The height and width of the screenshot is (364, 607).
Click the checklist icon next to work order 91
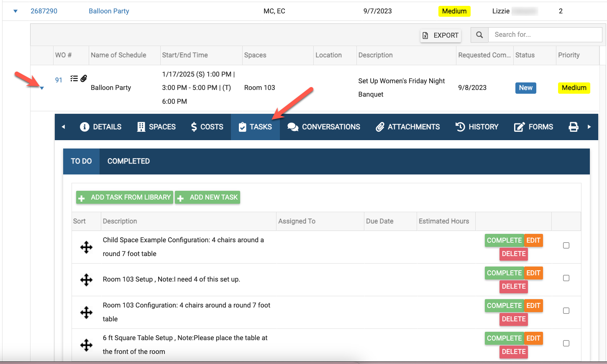[x=74, y=78]
